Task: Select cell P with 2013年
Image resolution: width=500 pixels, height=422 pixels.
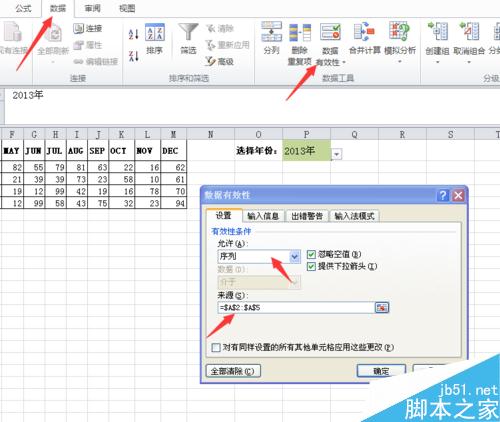Action: pos(306,151)
